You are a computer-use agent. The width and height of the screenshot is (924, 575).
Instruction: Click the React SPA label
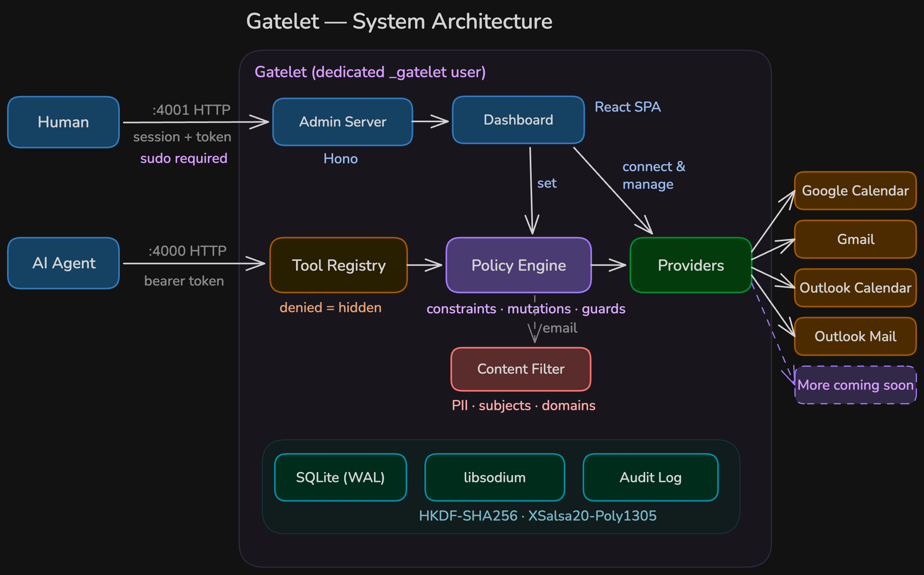click(x=627, y=107)
